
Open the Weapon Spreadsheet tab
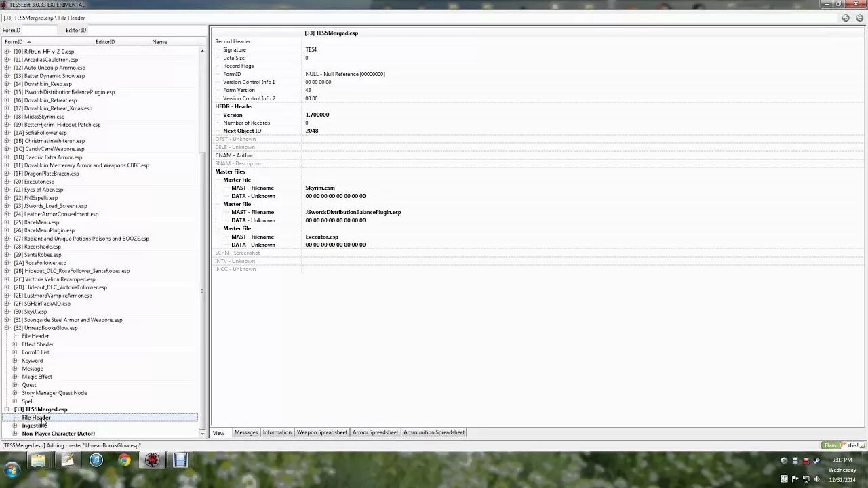point(322,432)
